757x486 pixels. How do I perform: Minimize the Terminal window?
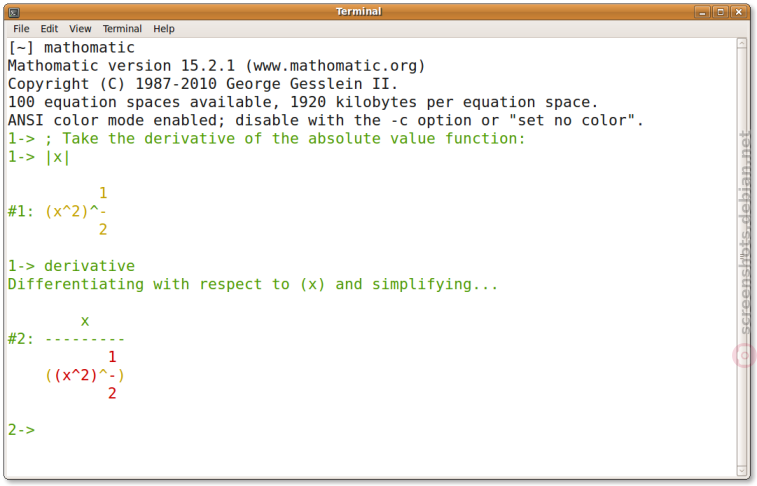(x=702, y=12)
